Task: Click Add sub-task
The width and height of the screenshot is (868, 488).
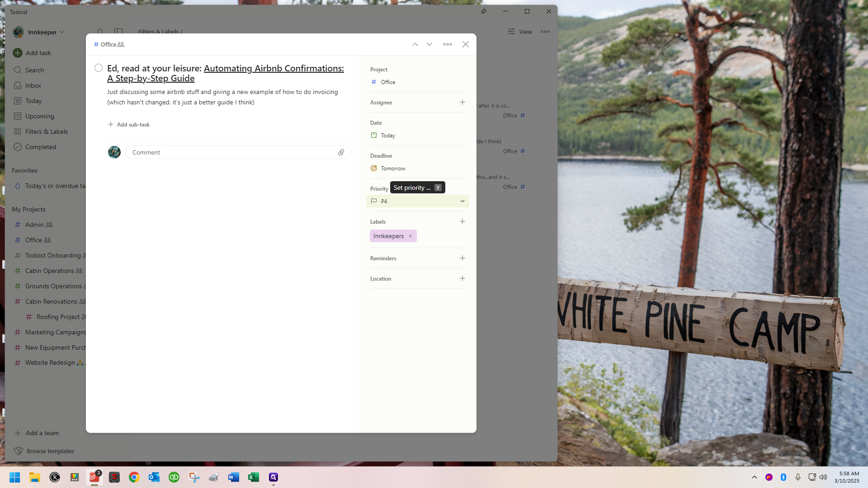Action: [129, 124]
